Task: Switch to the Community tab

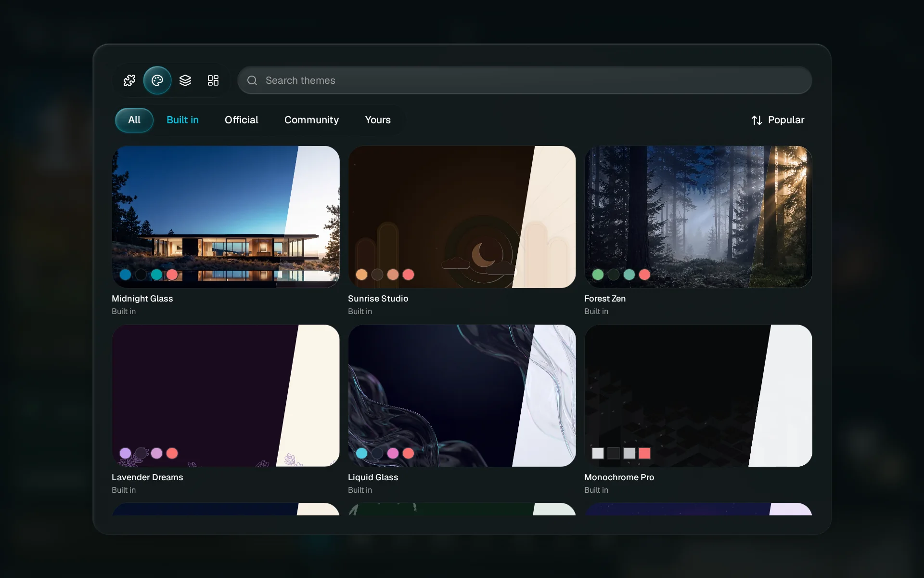Action: tap(311, 120)
